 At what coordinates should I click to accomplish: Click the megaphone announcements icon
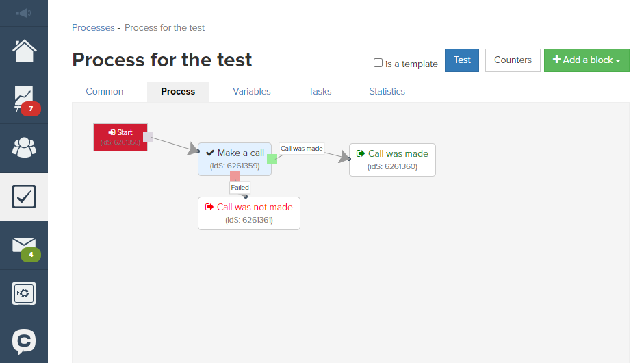tap(24, 13)
